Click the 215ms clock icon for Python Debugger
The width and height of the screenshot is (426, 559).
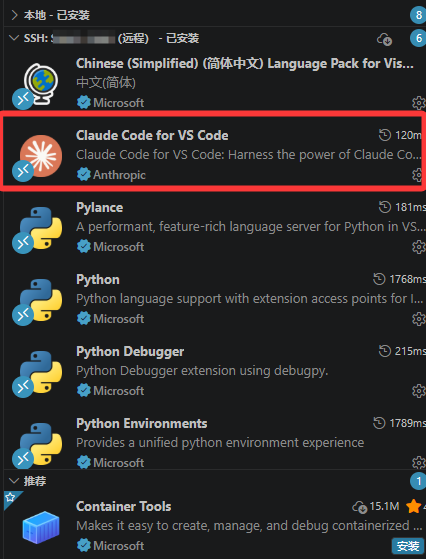click(x=385, y=351)
